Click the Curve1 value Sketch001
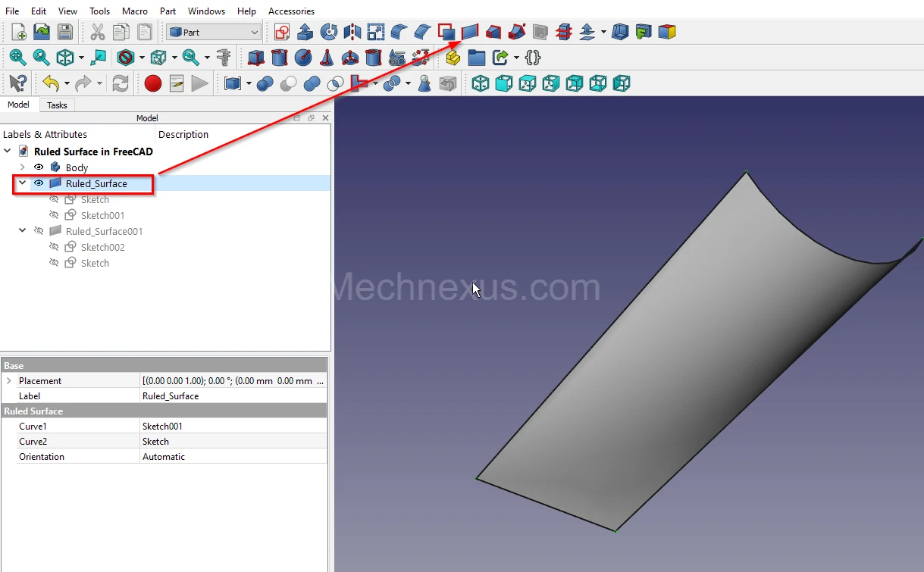This screenshot has height=572, width=924. pos(233,427)
